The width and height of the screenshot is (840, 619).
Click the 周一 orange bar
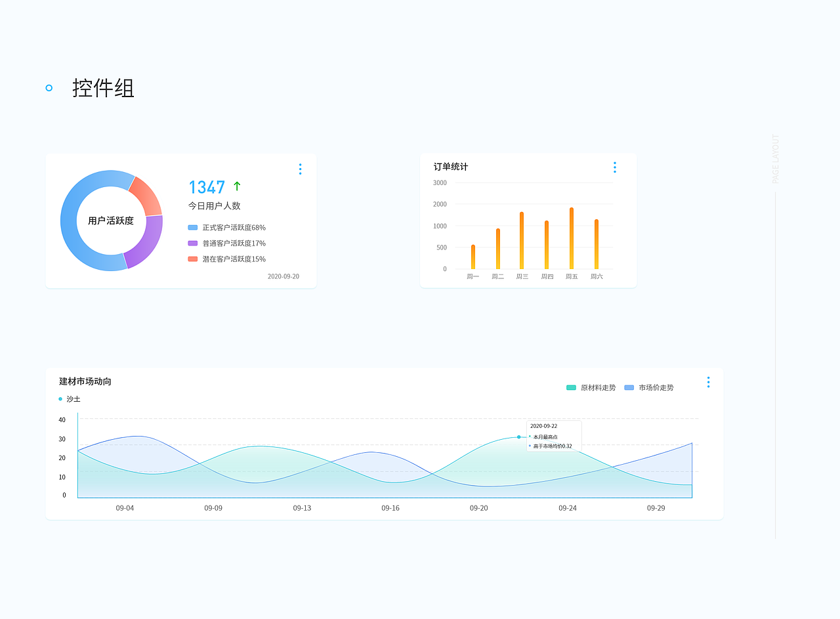click(x=473, y=257)
